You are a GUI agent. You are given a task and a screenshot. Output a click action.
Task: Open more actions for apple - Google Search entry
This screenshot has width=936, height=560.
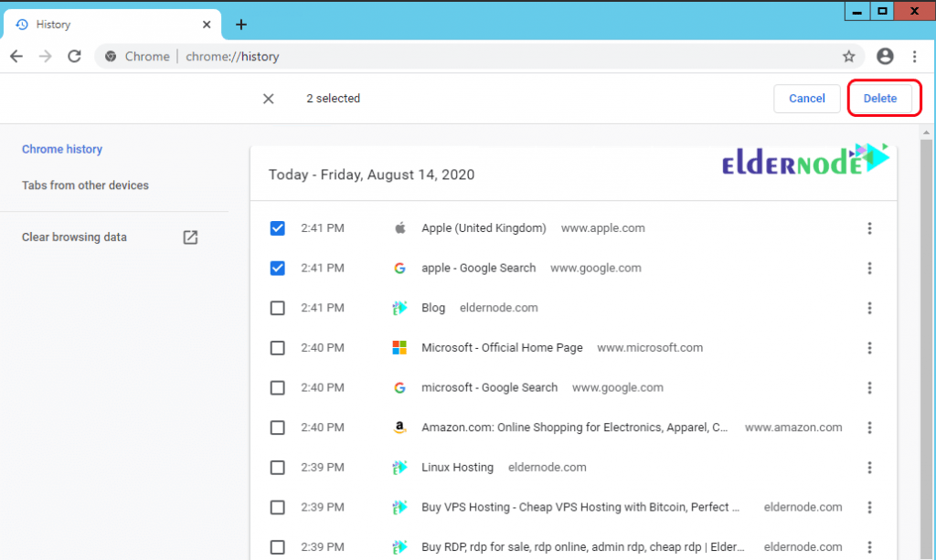869,268
